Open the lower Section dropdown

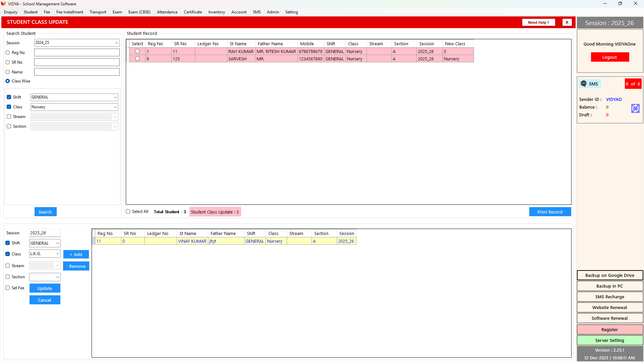coord(45,277)
